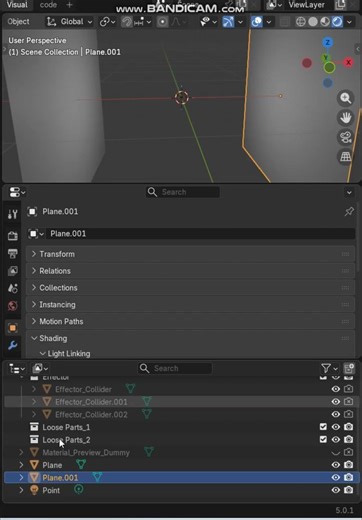Switch viewport to wireframe shading
The height and width of the screenshot is (520, 362).
301,22
